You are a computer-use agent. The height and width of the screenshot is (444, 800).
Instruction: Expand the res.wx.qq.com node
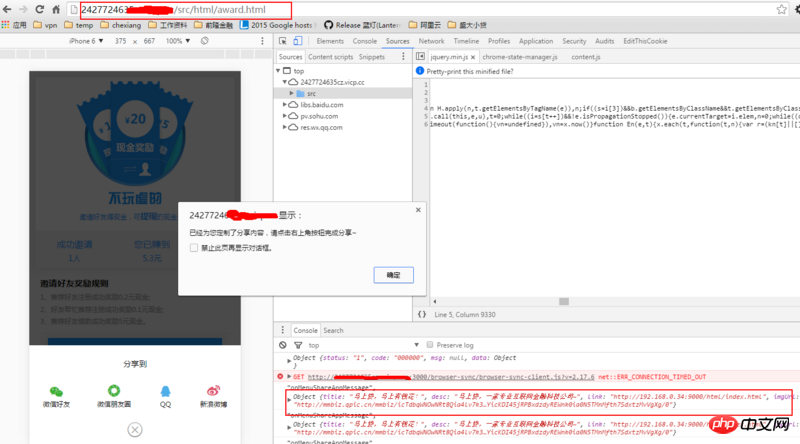pyautogui.click(x=285, y=127)
